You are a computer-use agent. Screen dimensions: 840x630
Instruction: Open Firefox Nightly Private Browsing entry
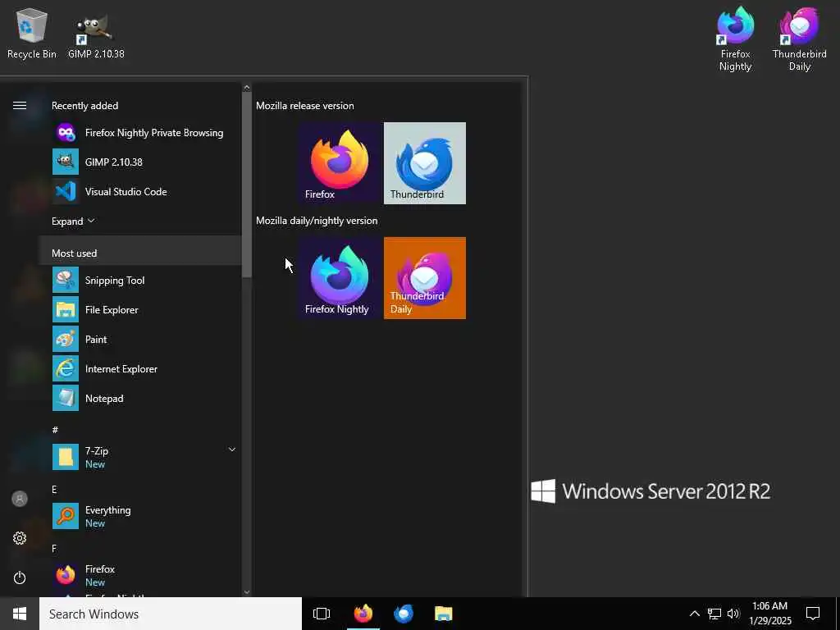point(140,132)
